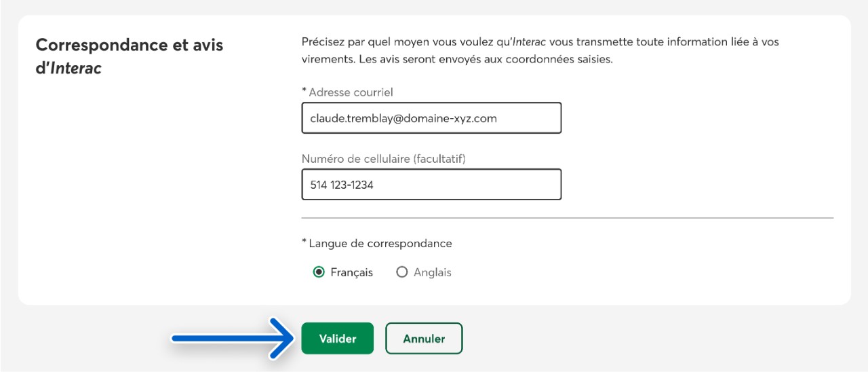Select the Français radio button
The image size is (868, 372).
click(x=319, y=272)
